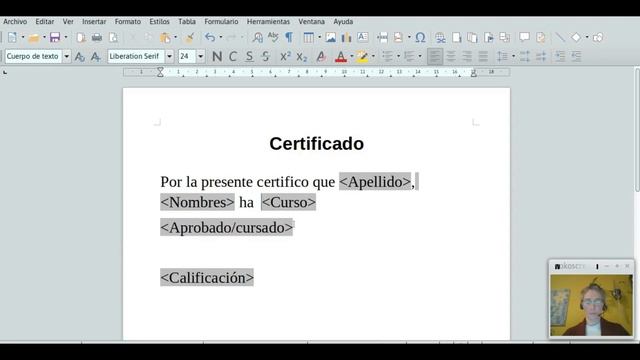The image size is (640, 360).
Task: Toggle Underline with S button
Action: (249, 56)
